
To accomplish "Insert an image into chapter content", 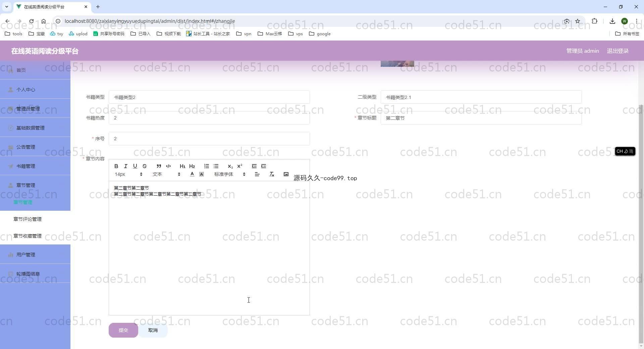I will click(x=286, y=174).
